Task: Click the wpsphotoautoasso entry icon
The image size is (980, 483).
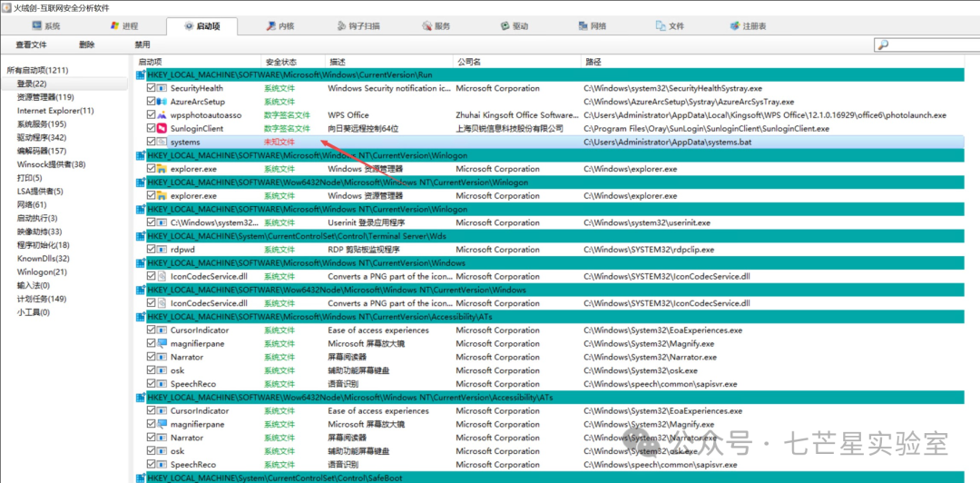Action: [162, 115]
